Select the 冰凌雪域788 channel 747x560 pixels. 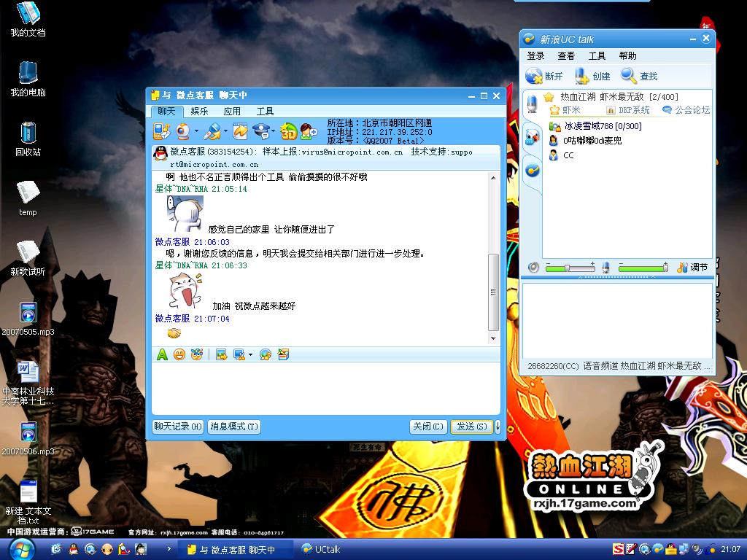click(595, 126)
